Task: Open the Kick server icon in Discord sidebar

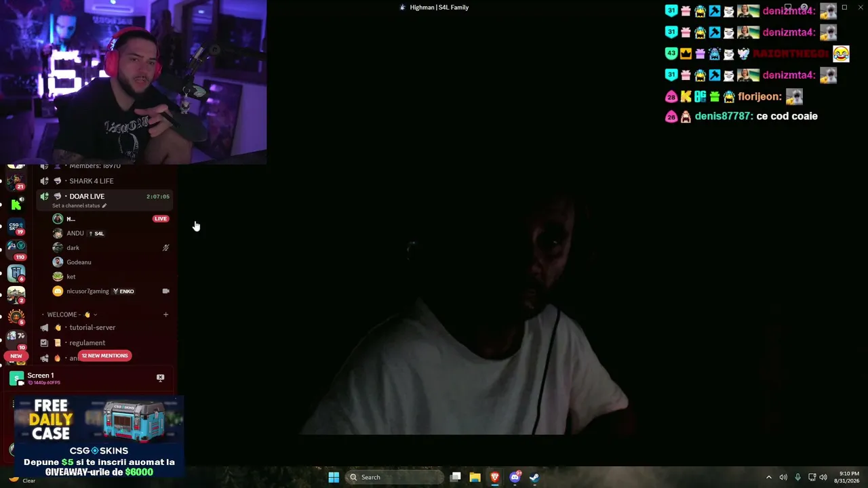Action: pos(16,205)
